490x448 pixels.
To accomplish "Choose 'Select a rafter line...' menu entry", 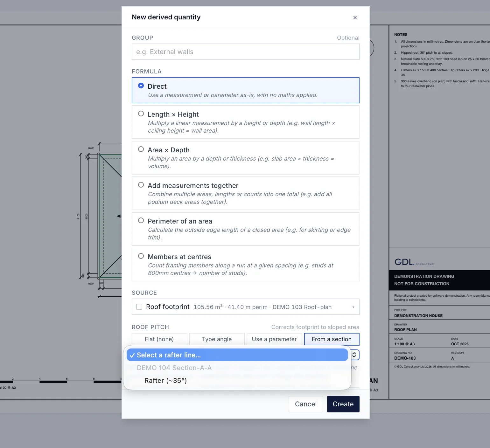I will 237,355.
